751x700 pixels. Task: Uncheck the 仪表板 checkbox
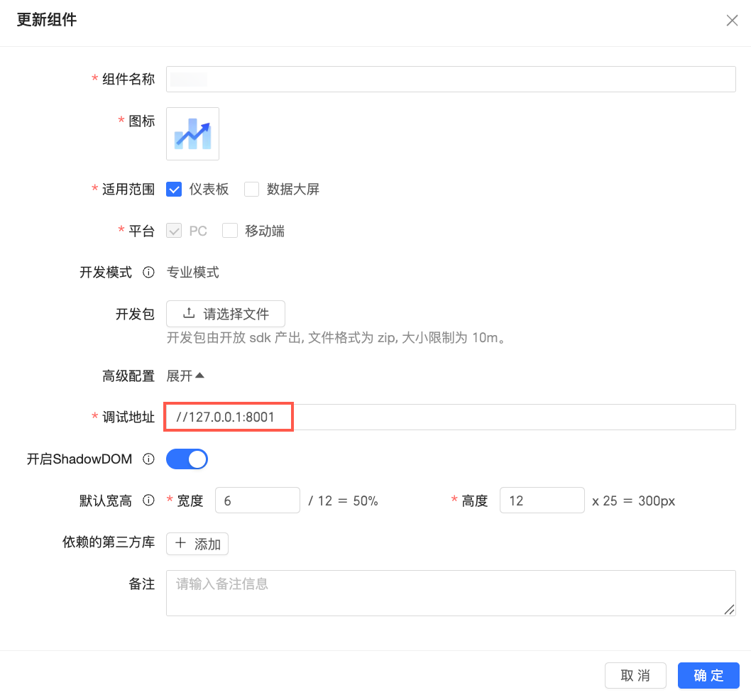click(x=174, y=190)
